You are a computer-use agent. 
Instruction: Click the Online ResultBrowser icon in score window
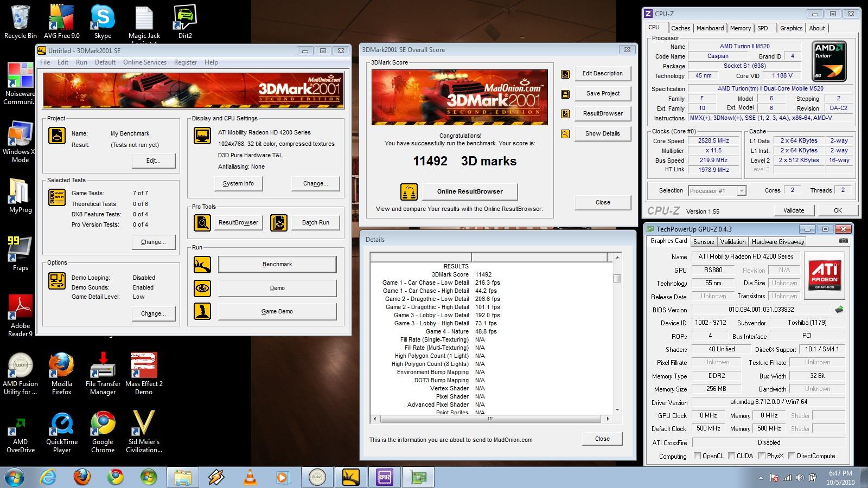point(409,191)
